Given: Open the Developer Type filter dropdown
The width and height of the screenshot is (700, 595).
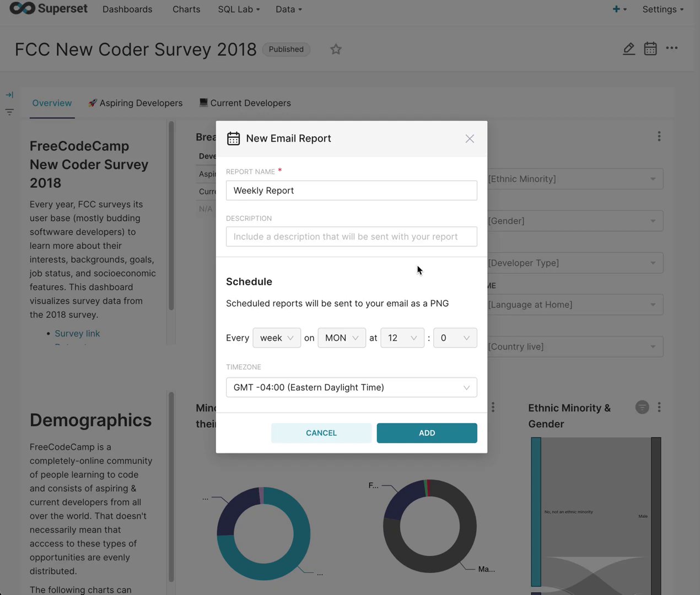Looking at the screenshot, I should 575,263.
